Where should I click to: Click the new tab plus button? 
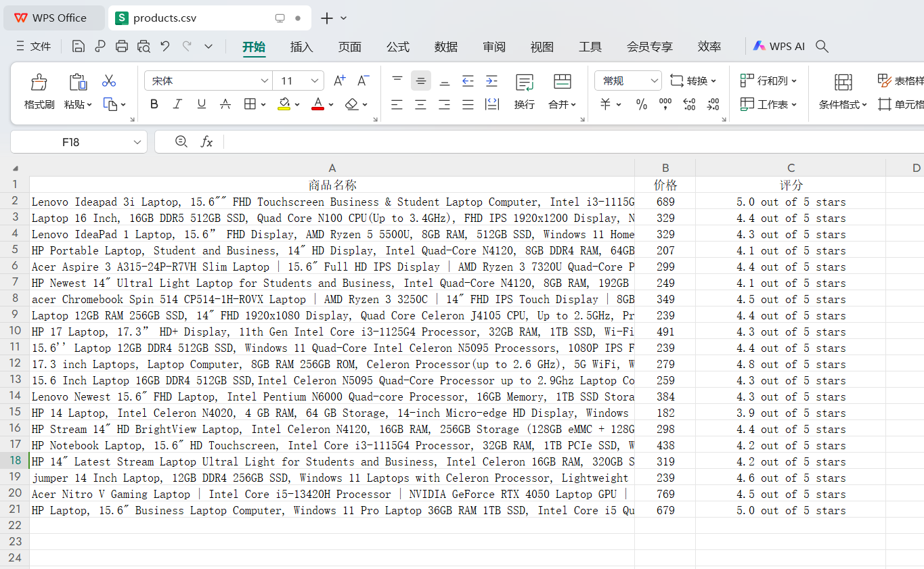point(327,18)
